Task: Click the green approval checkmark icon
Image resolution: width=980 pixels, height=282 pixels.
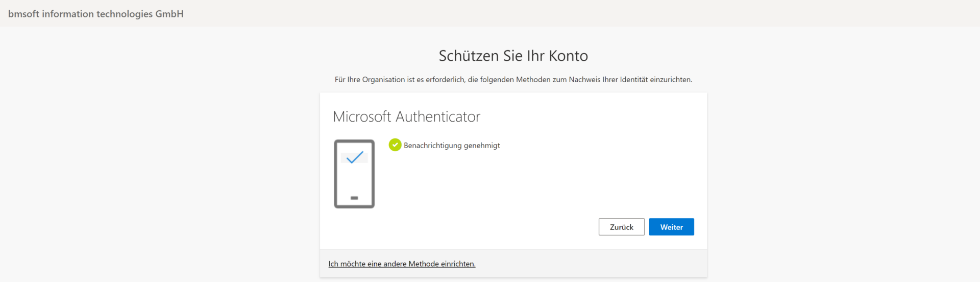Action: pyautogui.click(x=395, y=145)
